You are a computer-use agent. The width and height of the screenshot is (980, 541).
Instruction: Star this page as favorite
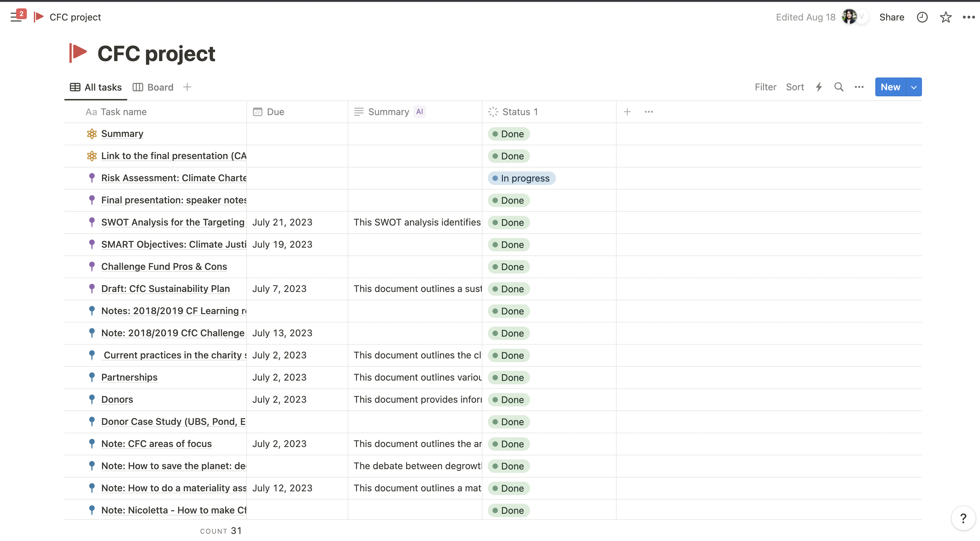[945, 17]
